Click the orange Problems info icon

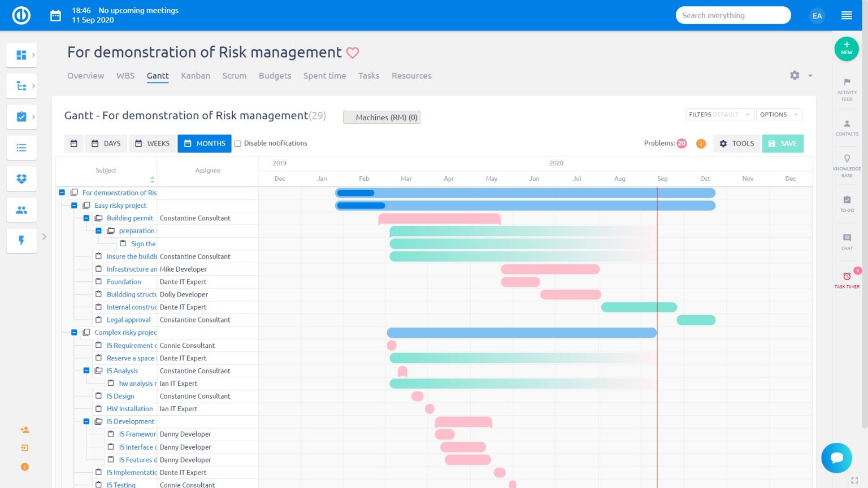pos(701,143)
